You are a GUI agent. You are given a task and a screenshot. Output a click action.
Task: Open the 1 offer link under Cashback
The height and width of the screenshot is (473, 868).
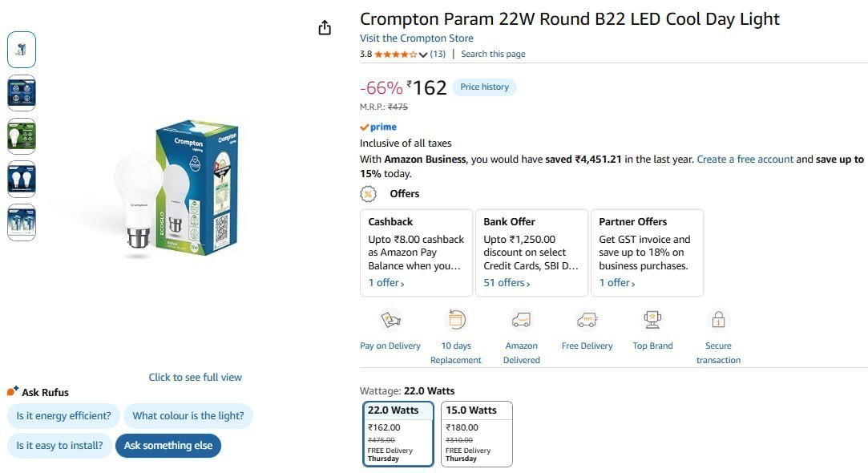[x=386, y=283]
